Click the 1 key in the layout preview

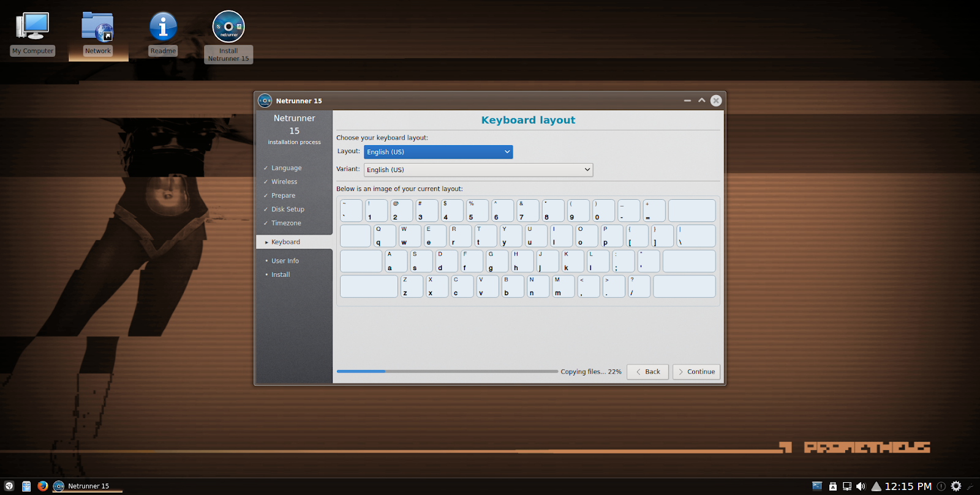[377, 210]
